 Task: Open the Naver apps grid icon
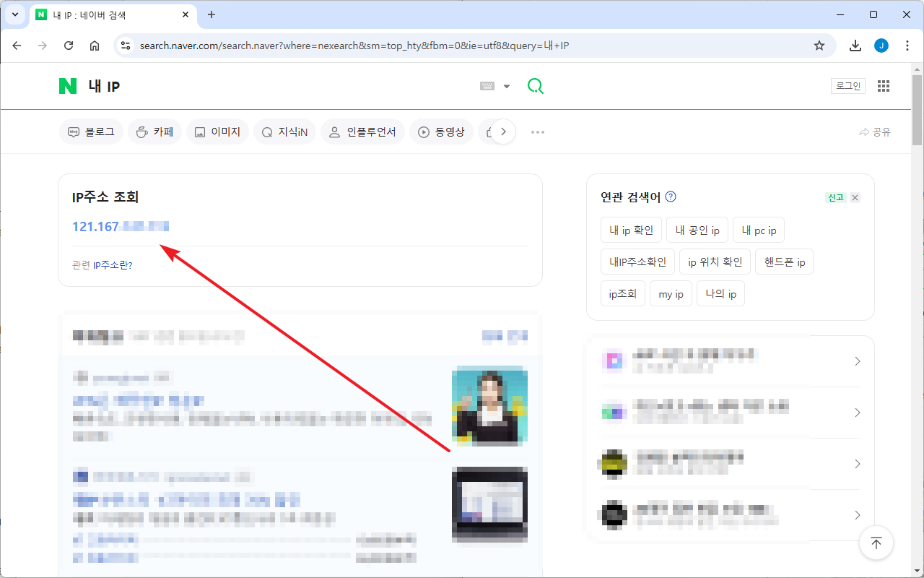[x=884, y=86]
